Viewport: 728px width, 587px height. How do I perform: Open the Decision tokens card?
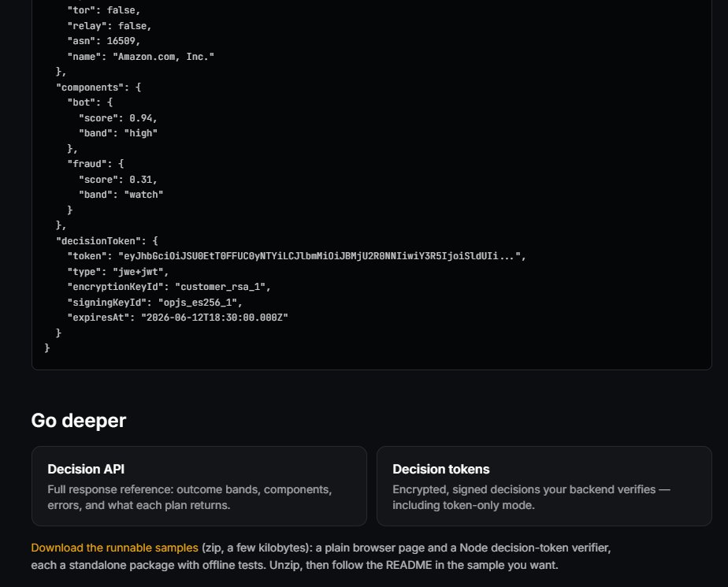tap(544, 486)
